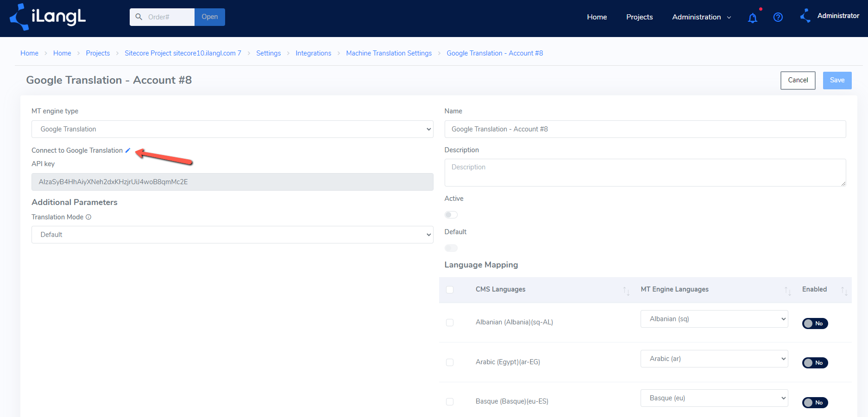
Task: Click the Description text area
Action: (x=645, y=173)
